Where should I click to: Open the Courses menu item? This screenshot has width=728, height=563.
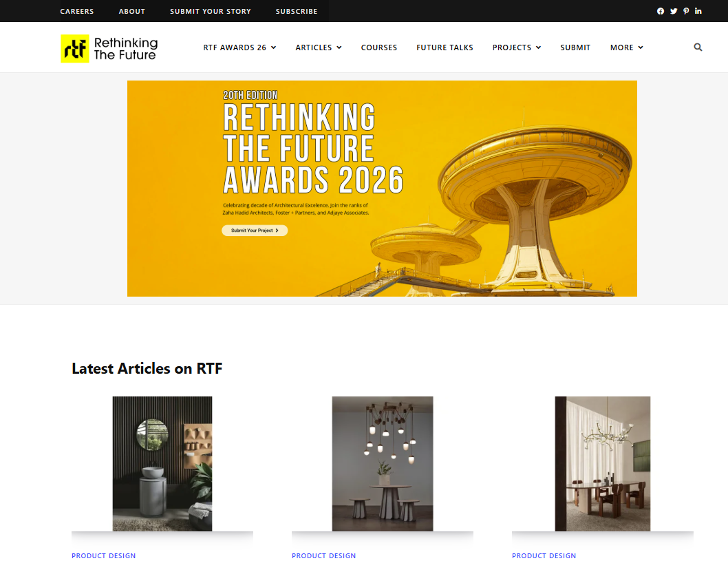point(379,47)
